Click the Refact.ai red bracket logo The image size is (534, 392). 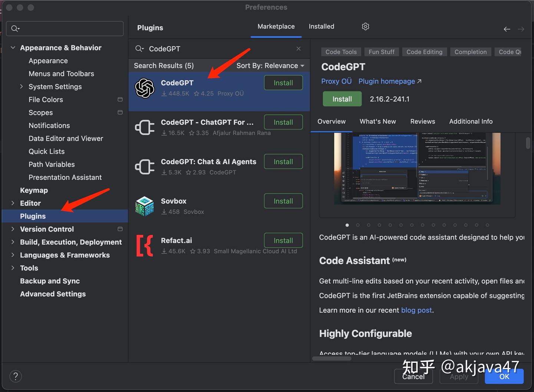(145, 246)
